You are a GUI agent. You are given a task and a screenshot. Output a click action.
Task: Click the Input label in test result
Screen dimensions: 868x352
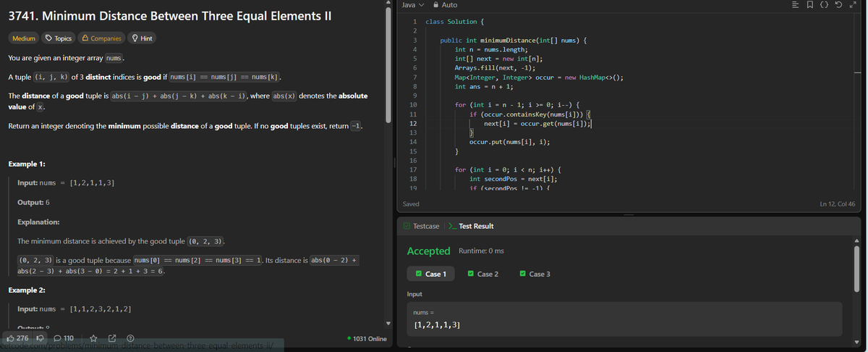415,294
